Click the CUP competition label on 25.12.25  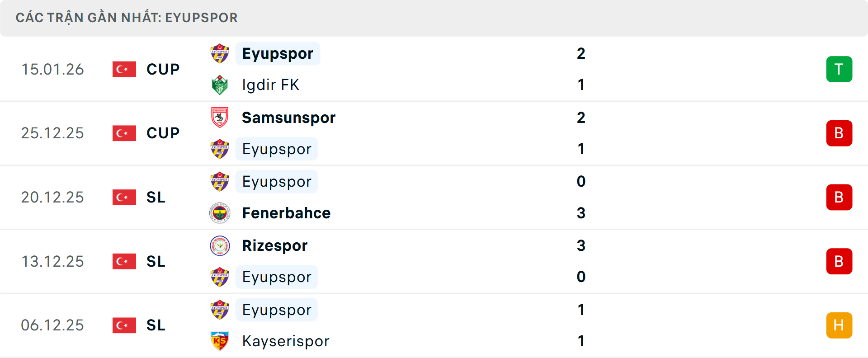point(162,133)
